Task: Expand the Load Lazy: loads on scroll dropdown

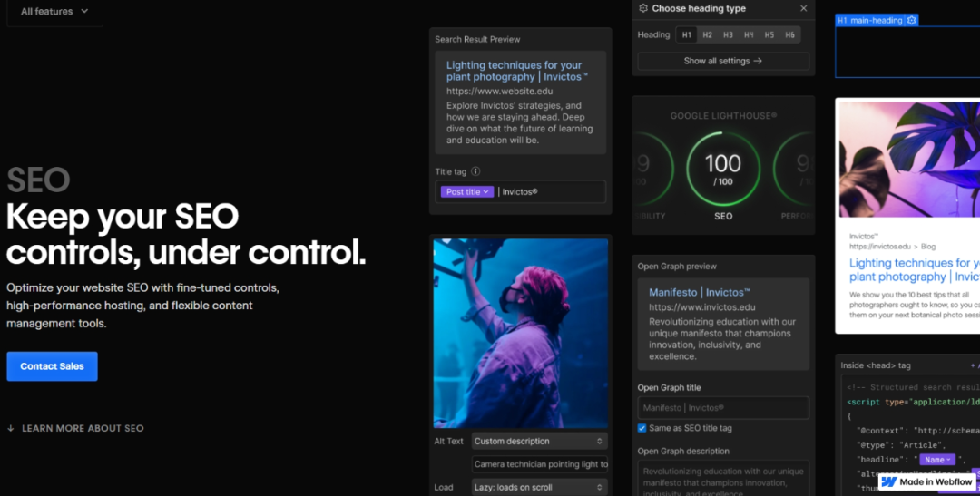Action: point(539,487)
